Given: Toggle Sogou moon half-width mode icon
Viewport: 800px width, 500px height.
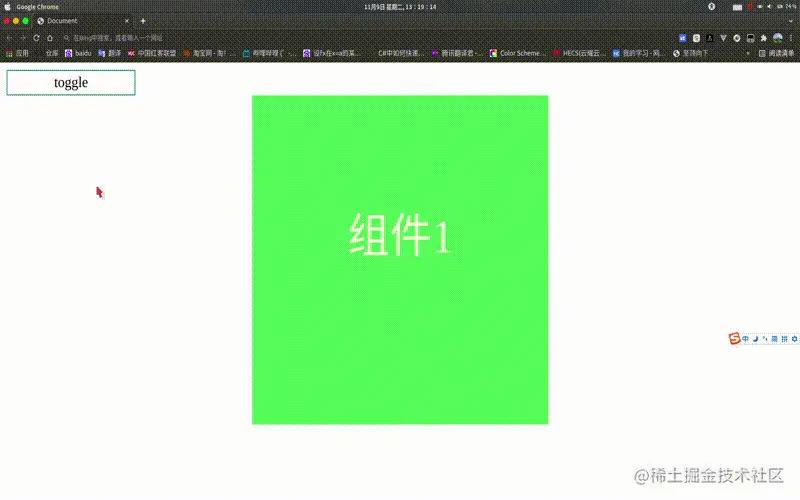Looking at the screenshot, I should 756,339.
